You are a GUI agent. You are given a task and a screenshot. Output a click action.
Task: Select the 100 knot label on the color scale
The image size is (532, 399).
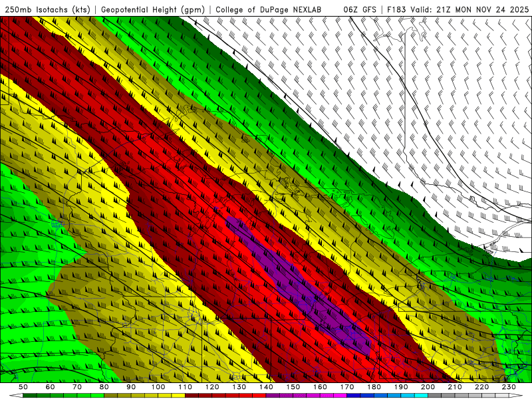tap(158, 387)
